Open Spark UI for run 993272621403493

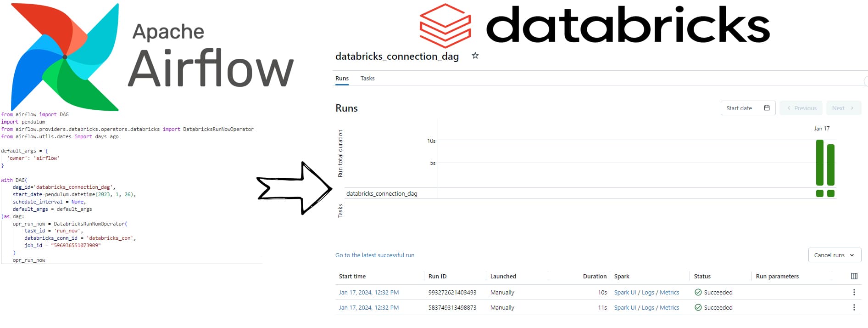click(x=625, y=292)
